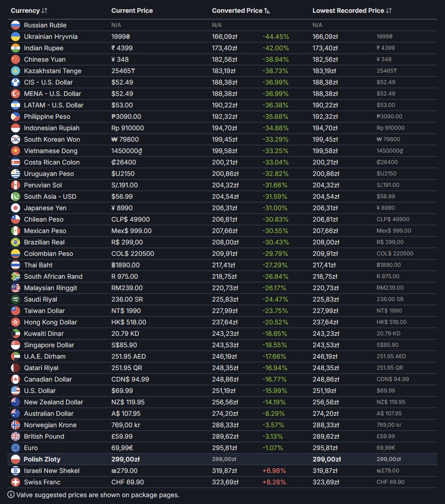The image size is (445, 504).
Task: Click the South Asia - USD name
Action: pos(50,196)
